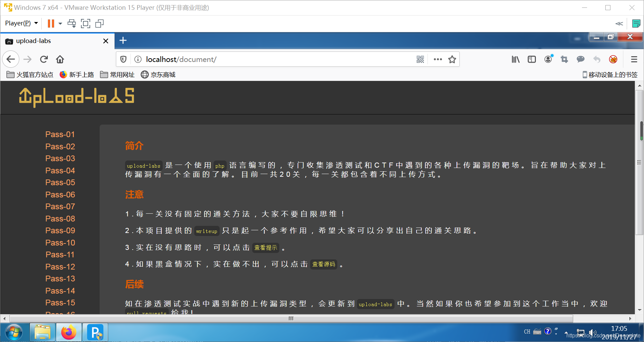Switch to Firefox in the taskbar

pyautogui.click(x=68, y=332)
